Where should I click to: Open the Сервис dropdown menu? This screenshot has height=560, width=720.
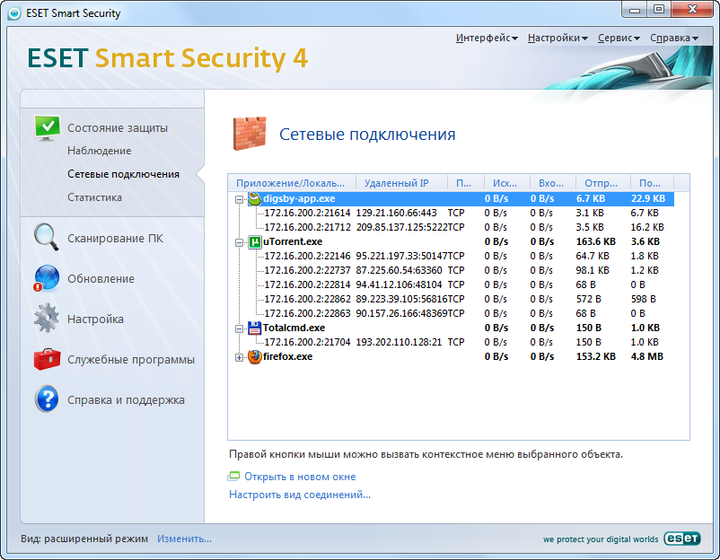click(618, 38)
